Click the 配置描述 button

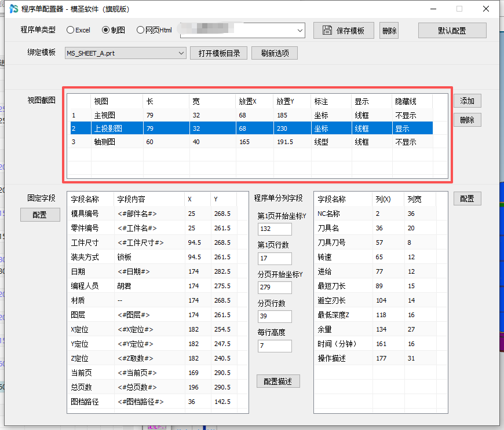tap(278, 381)
